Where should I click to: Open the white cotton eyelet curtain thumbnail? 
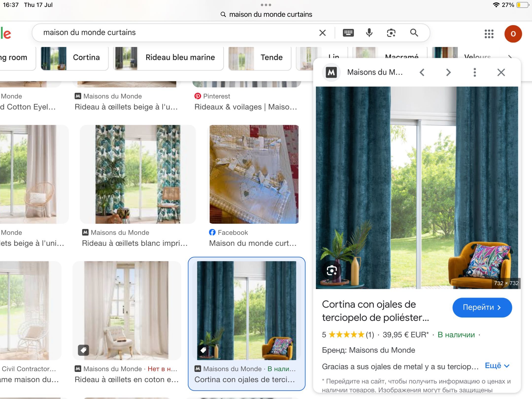[127, 311]
